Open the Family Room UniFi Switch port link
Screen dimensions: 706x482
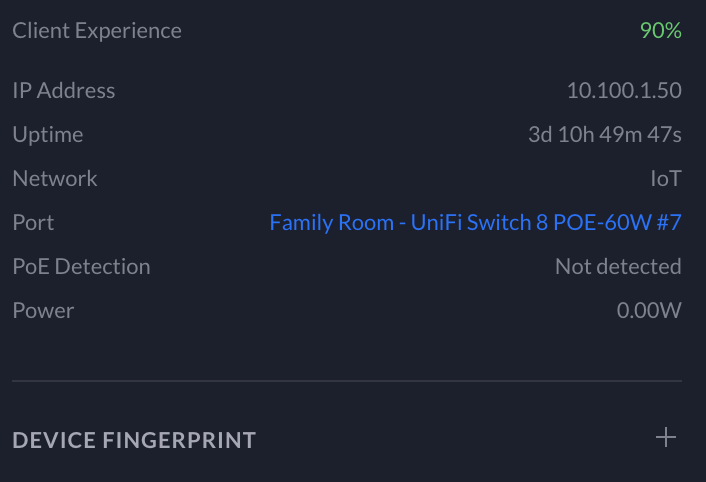pyautogui.click(x=475, y=222)
